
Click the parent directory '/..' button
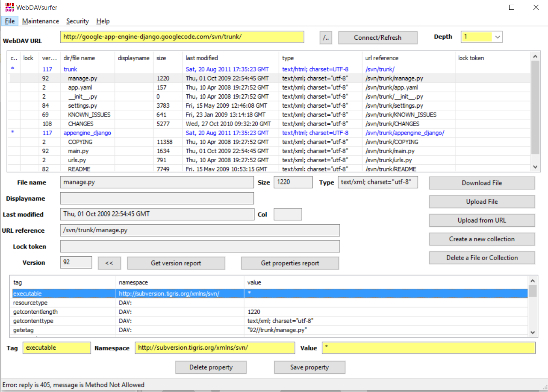[x=326, y=38]
